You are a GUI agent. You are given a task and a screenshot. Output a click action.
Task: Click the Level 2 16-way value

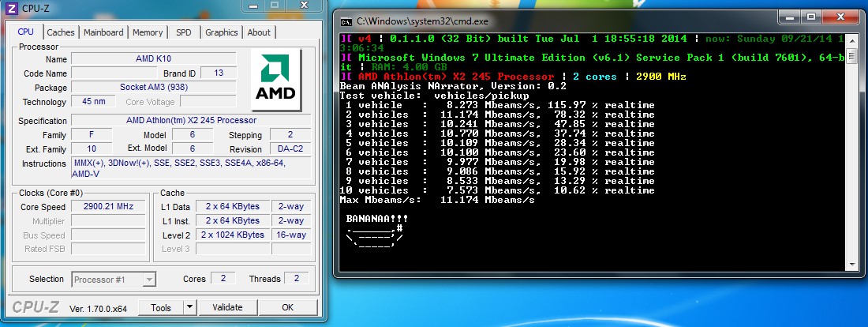coord(291,235)
